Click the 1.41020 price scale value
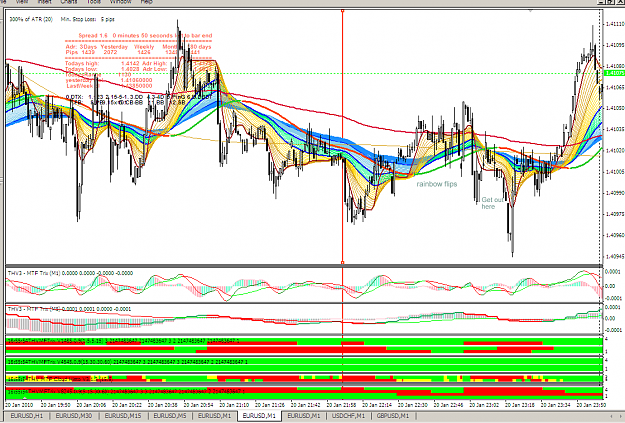Image resolution: width=625 pixels, height=423 pixels. click(x=614, y=150)
